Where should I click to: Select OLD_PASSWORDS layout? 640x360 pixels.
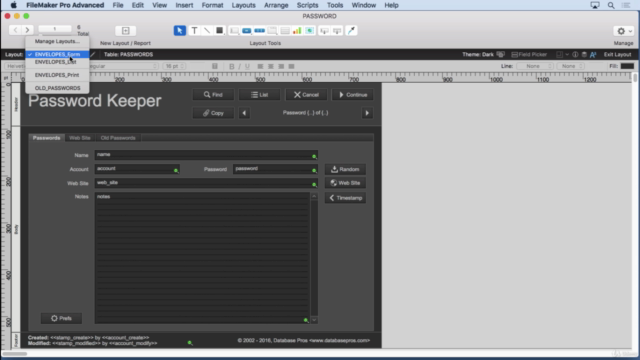coord(57,88)
